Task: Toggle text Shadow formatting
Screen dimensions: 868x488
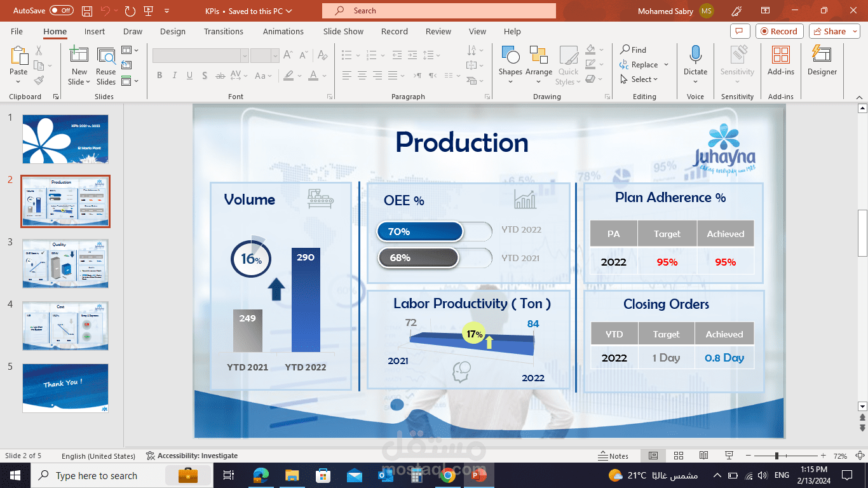Action: (x=205, y=76)
